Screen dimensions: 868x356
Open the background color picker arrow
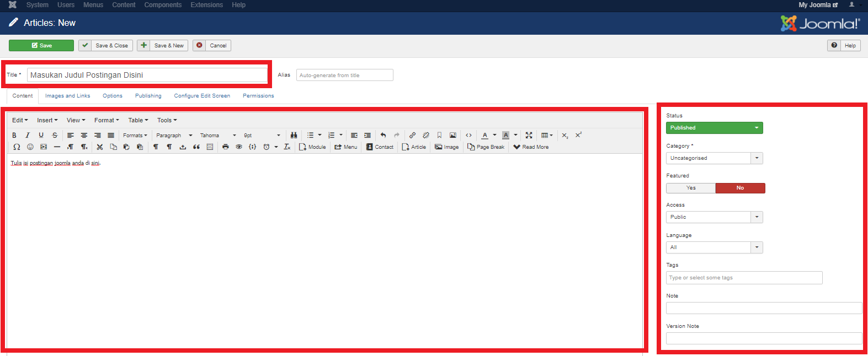pyautogui.click(x=516, y=135)
